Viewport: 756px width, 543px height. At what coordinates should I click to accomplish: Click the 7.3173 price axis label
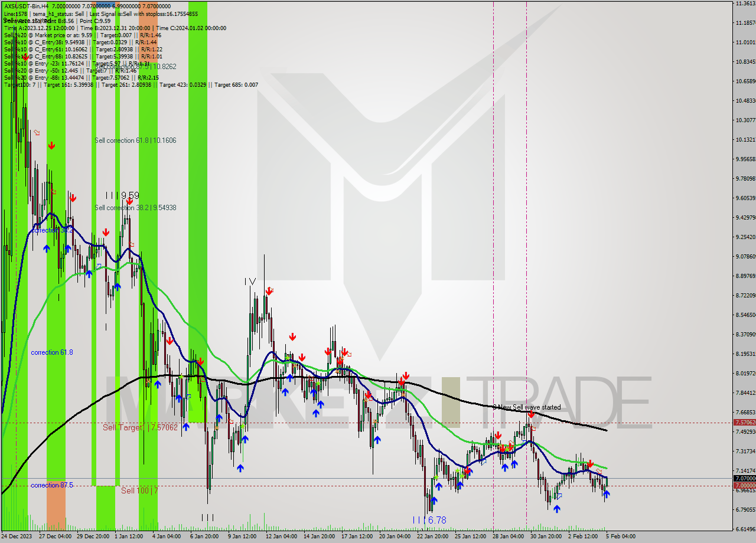[x=745, y=452]
